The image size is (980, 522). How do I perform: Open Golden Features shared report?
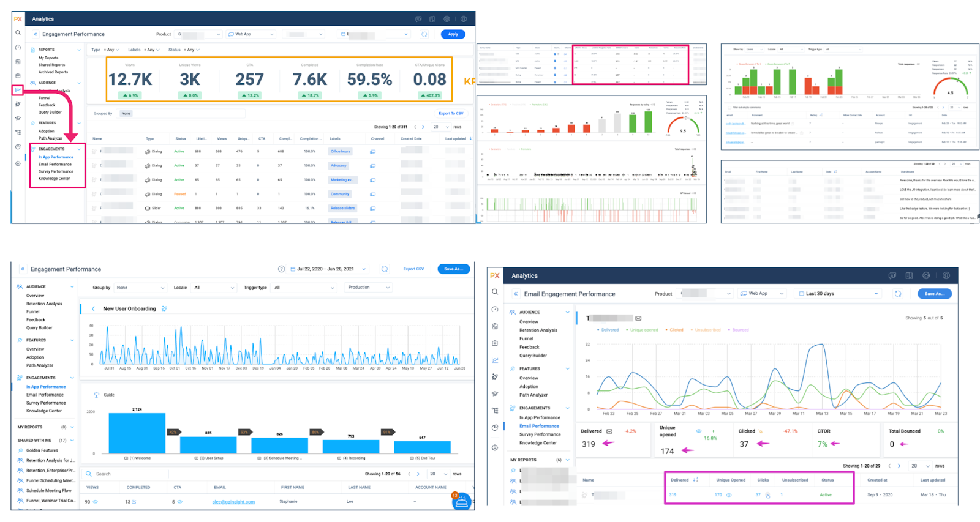42,450
